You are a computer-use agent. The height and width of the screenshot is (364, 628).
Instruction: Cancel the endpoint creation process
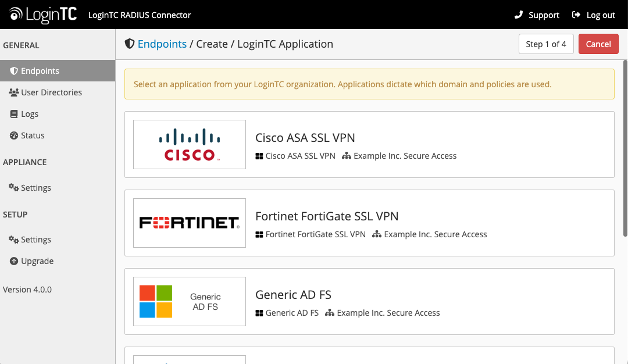click(598, 44)
